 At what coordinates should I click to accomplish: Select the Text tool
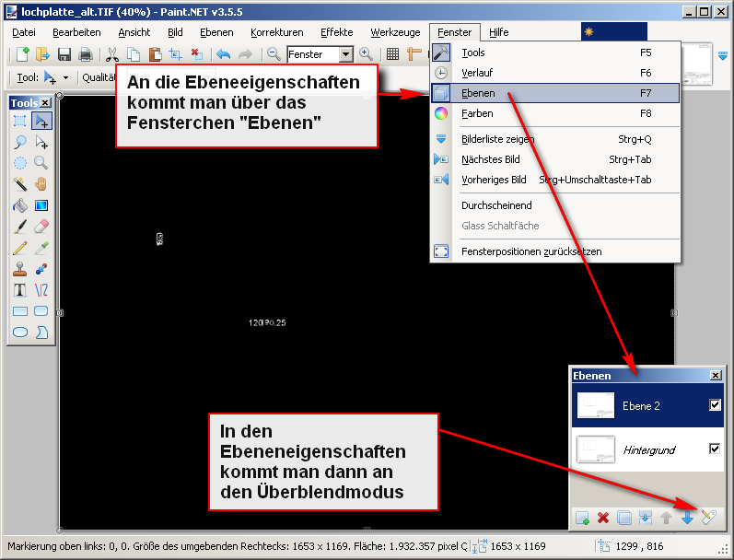[x=19, y=290]
